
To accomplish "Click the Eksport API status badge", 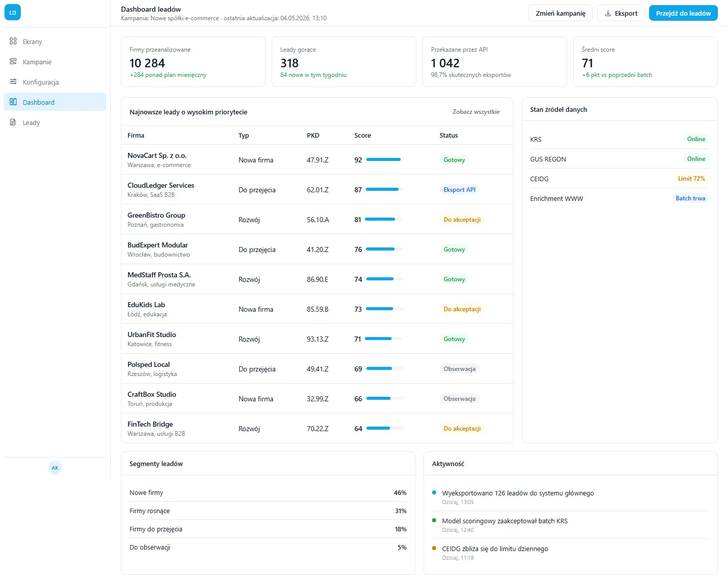I will [x=459, y=190].
